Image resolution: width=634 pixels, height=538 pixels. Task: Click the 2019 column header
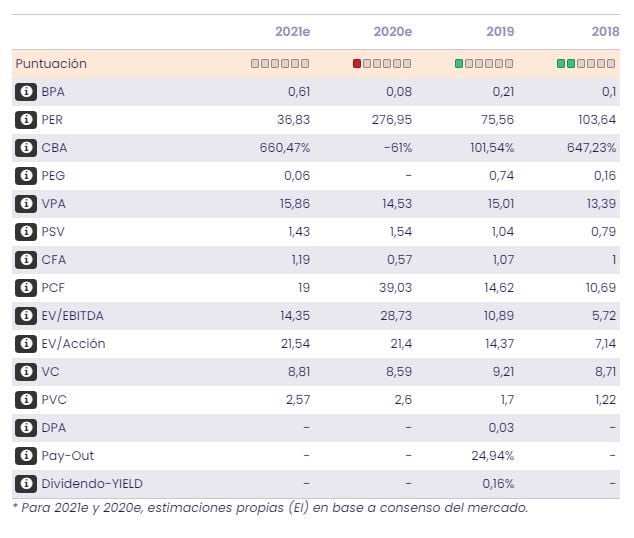(x=500, y=32)
